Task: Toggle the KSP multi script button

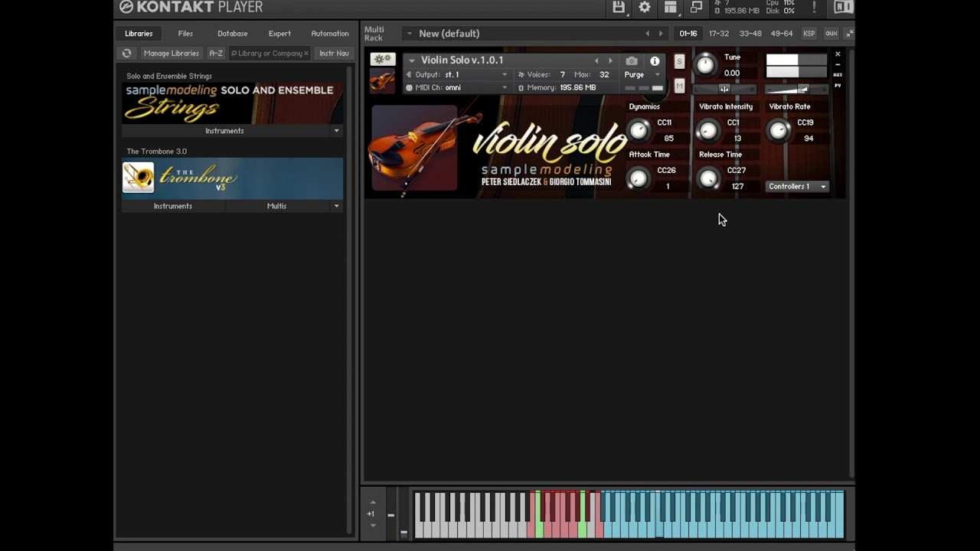Action: pyautogui.click(x=808, y=34)
